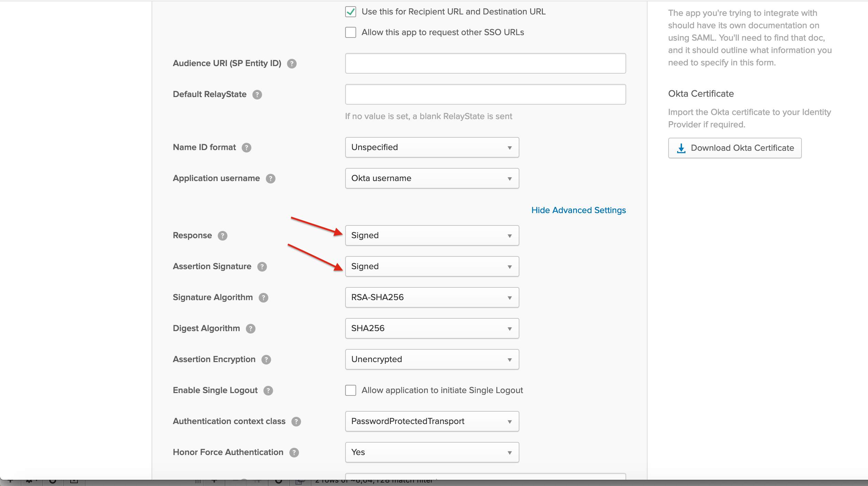The height and width of the screenshot is (486, 868).
Task: Enable Allow this app to request other SSO URLs
Action: point(351,32)
